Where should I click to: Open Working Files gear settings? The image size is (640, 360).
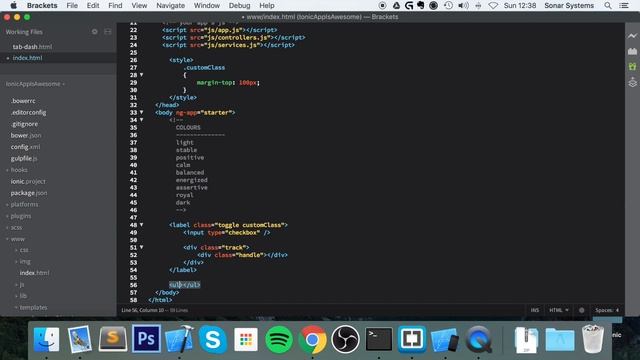(95, 31)
